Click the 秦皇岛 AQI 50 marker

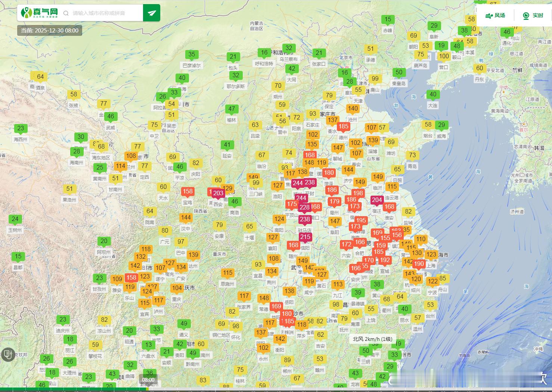[x=399, y=73]
